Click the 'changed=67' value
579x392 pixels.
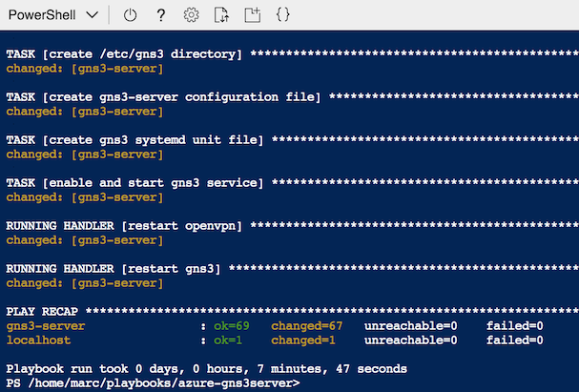(x=307, y=326)
